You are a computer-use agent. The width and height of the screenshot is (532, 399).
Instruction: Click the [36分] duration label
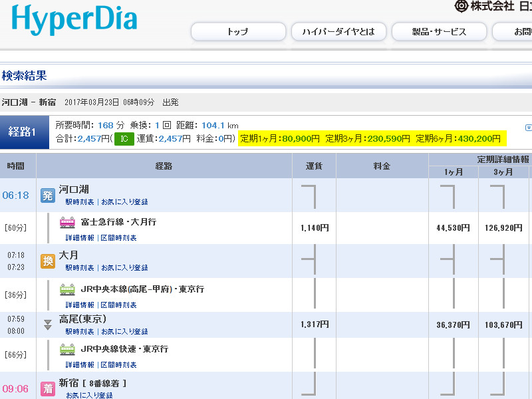point(15,295)
